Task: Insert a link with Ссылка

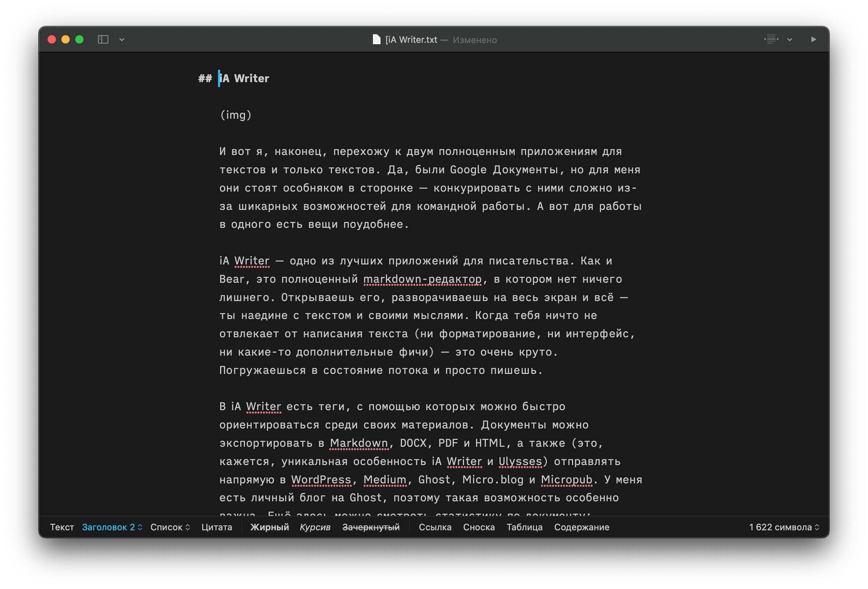Action: click(x=435, y=527)
